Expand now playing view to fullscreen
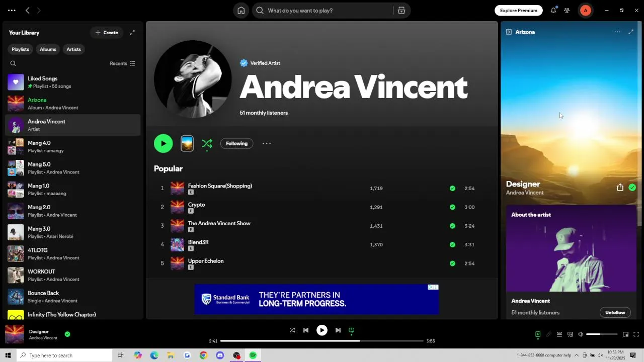Image resolution: width=644 pixels, height=362 pixels. coord(631,32)
